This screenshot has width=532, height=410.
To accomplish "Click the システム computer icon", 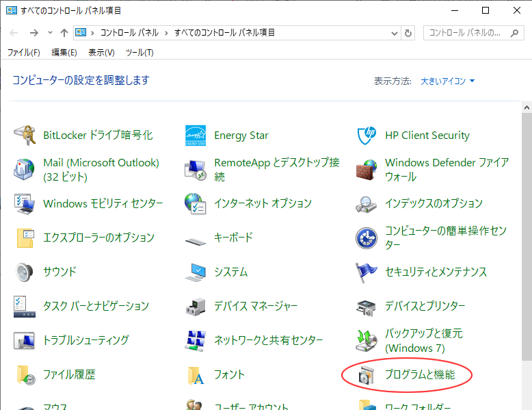I will coord(196,272).
